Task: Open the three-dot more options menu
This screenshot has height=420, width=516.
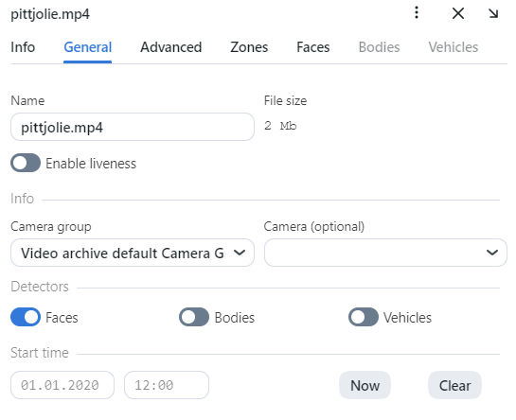Action: pyautogui.click(x=417, y=13)
